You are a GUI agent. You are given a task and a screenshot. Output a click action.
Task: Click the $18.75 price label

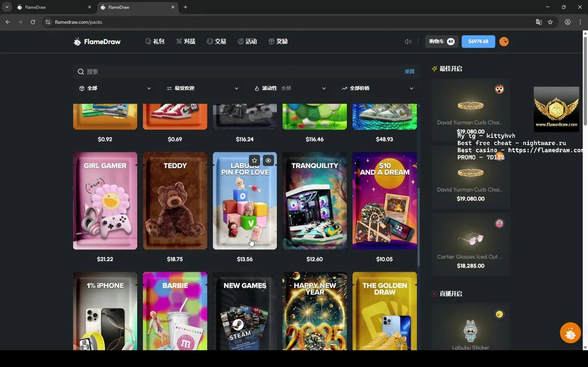coord(175,259)
